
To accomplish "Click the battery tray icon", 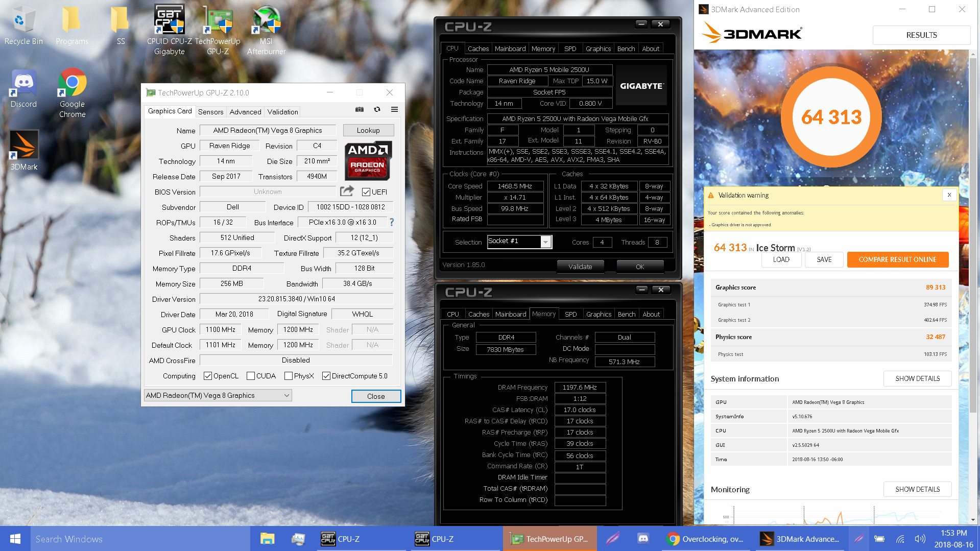I will [x=879, y=539].
